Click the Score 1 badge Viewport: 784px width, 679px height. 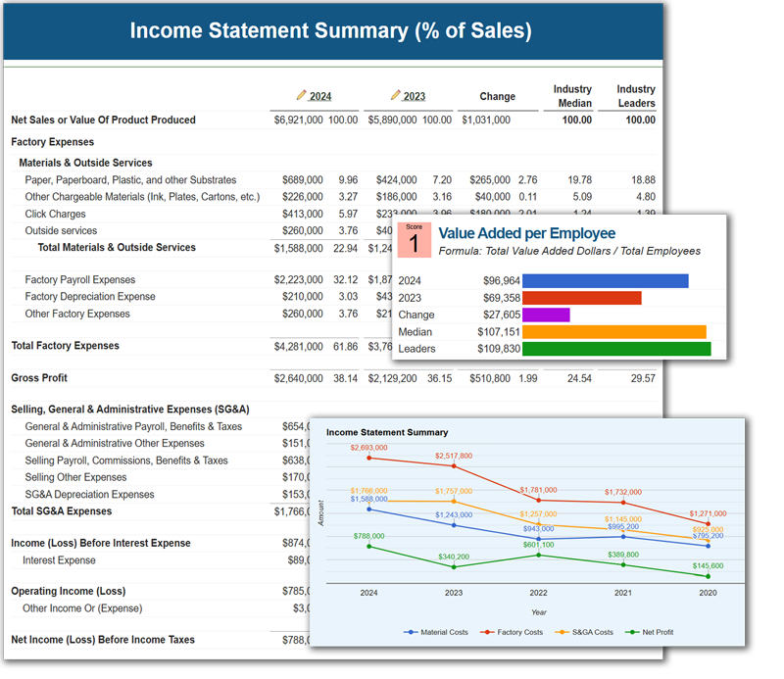pyautogui.click(x=413, y=239)
